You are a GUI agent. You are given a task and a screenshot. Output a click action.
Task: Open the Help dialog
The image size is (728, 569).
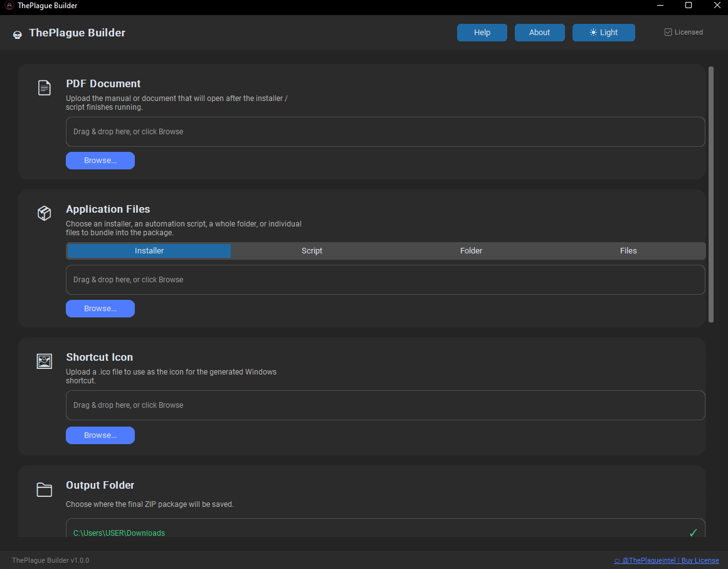pyautogui.click(x=482, y=33)
